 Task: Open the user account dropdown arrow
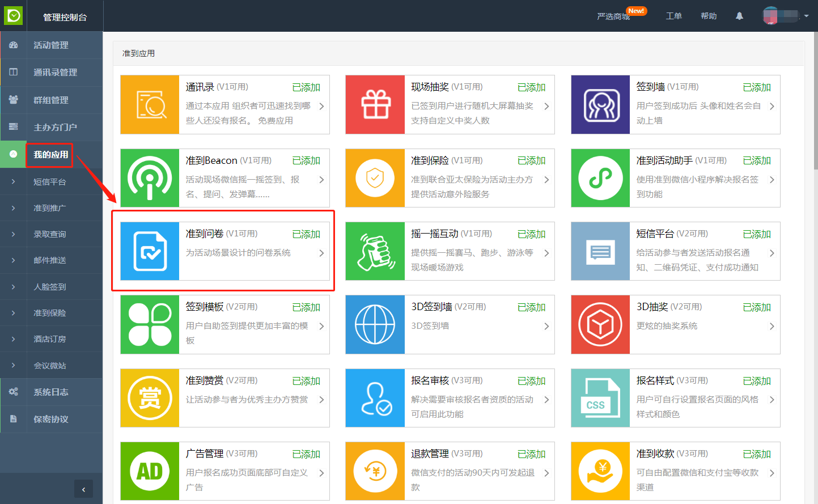click(806, 16)
